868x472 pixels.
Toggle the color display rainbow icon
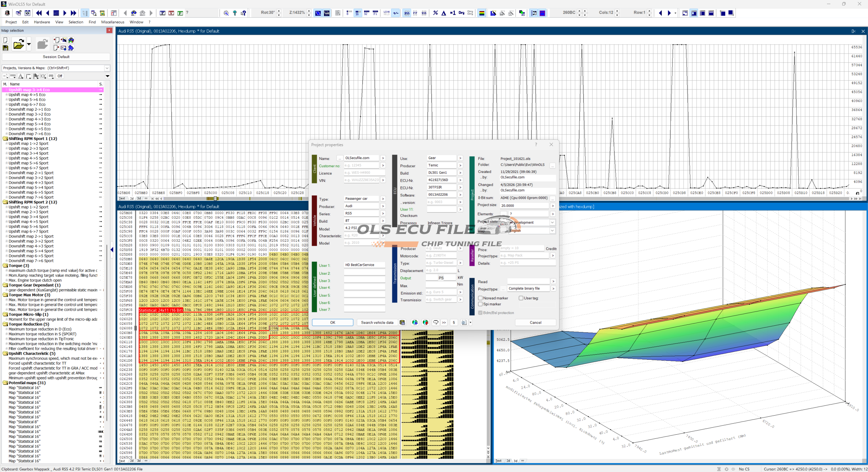[x=481, y=13]
